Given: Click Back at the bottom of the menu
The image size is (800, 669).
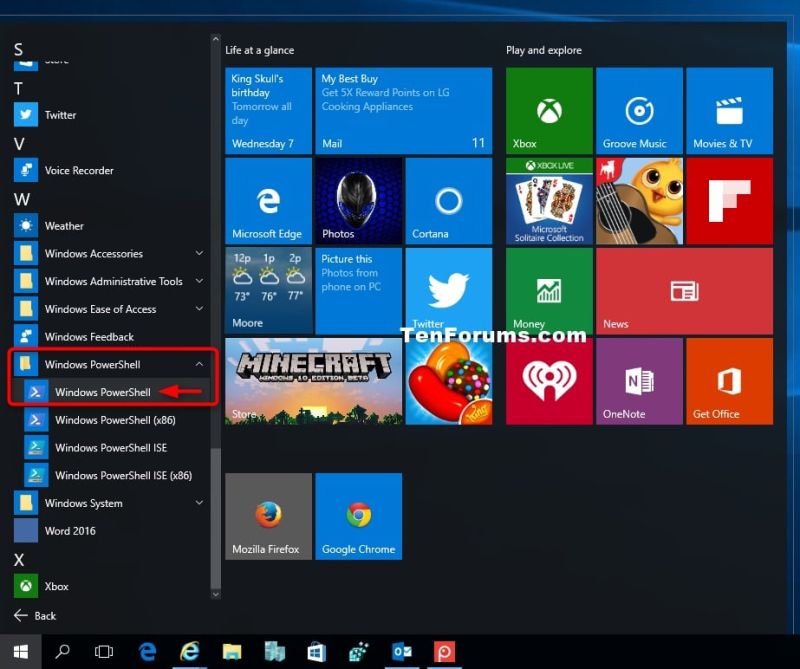Looking at the screenshot, I should pos(42,616).
